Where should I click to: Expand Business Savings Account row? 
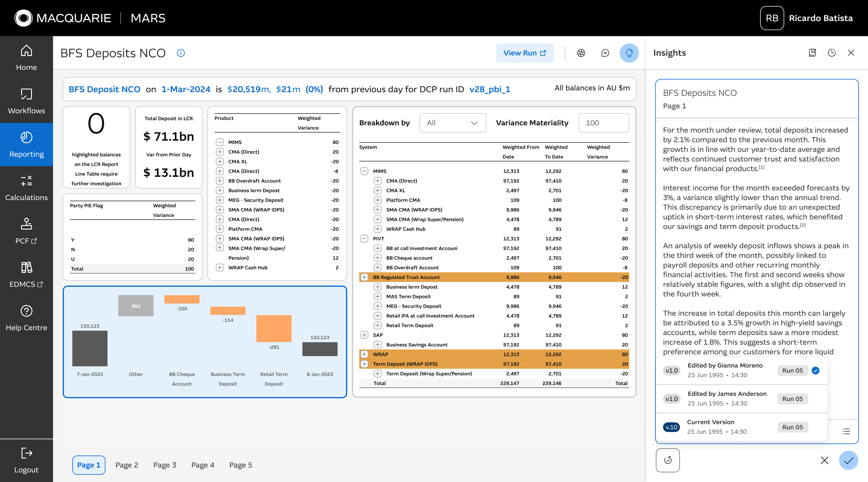coord(378,345)
